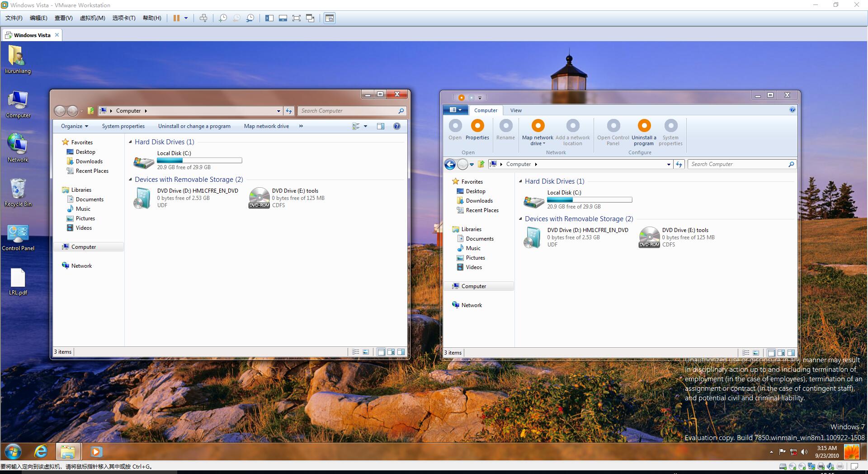Select Control Panel desktop icon
The width and height of the screenshot is (868, 474).
(x=18, y=237)
